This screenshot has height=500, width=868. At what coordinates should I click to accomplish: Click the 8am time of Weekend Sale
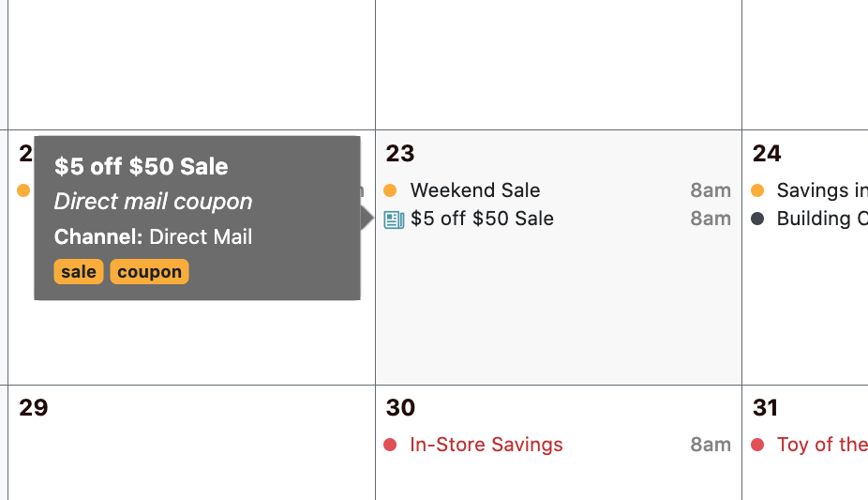click(x=711, y=190)
